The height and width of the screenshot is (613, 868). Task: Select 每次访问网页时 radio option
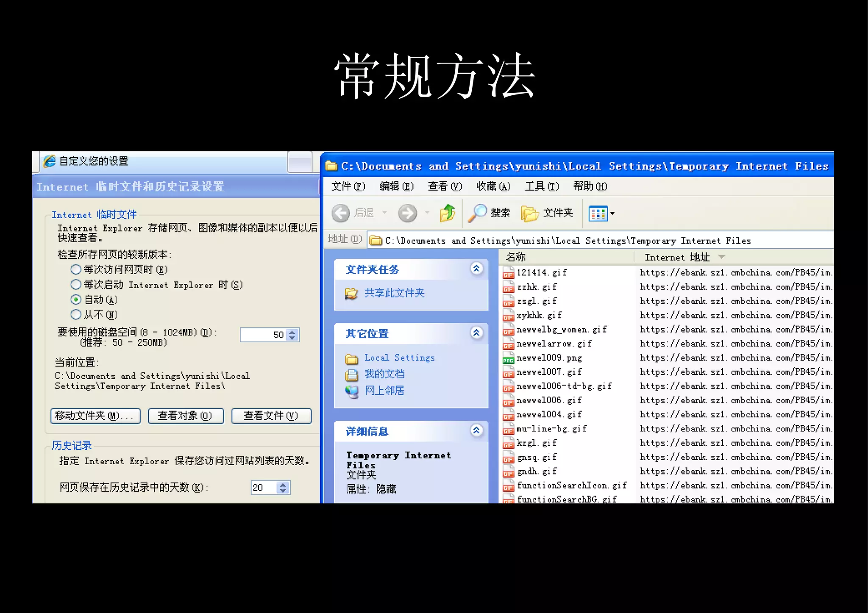[x=76, y=269]
